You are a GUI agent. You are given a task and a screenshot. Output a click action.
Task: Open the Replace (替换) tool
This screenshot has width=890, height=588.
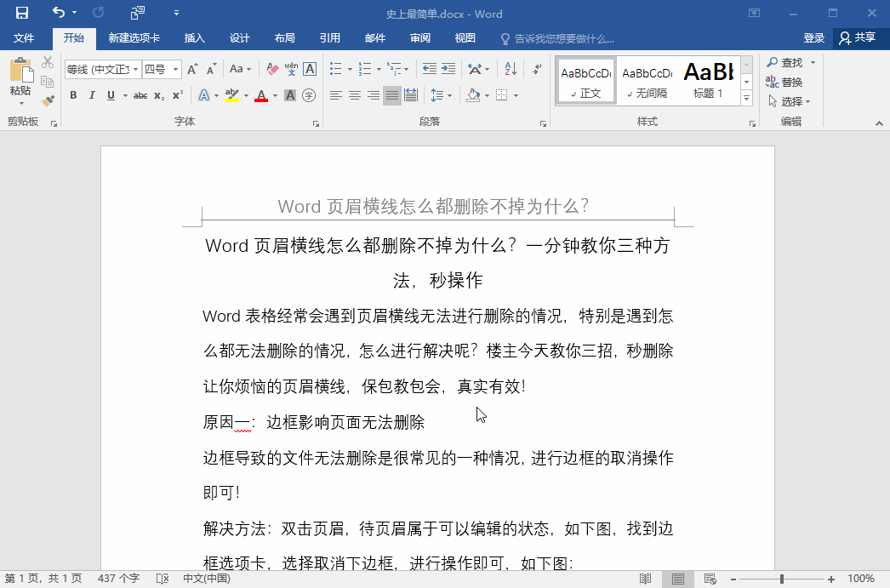pyautogui.click(x=790, y=81)
